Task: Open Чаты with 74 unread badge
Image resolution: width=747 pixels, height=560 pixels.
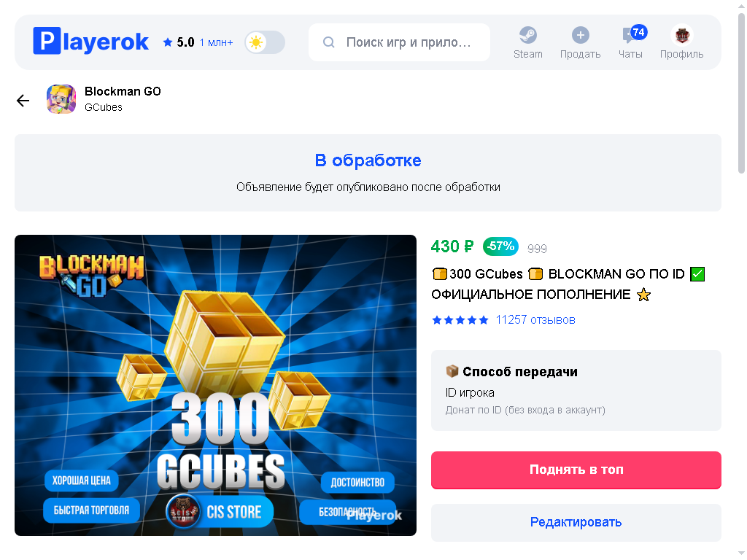Action: 630,42
